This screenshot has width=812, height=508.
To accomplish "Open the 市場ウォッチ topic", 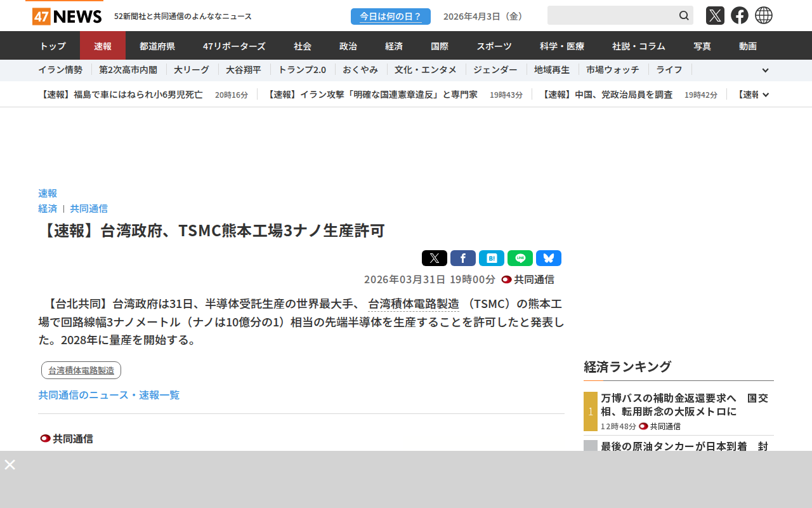I will 613,70.
